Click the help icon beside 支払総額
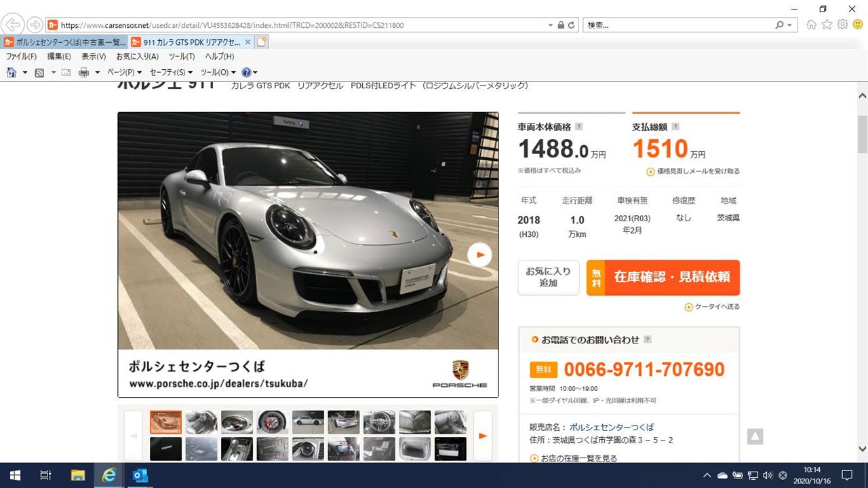This screenshot has height=488, width=868. point(675,126)
